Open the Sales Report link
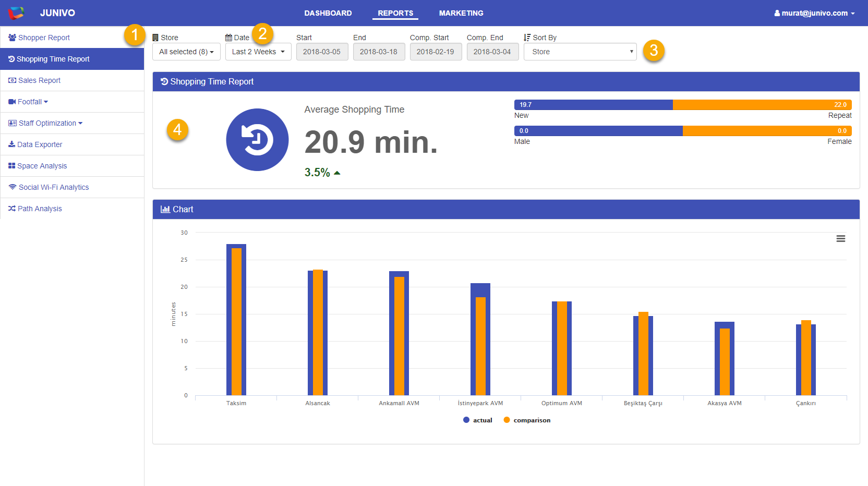 pyautogui.click(x=39, y=80)
